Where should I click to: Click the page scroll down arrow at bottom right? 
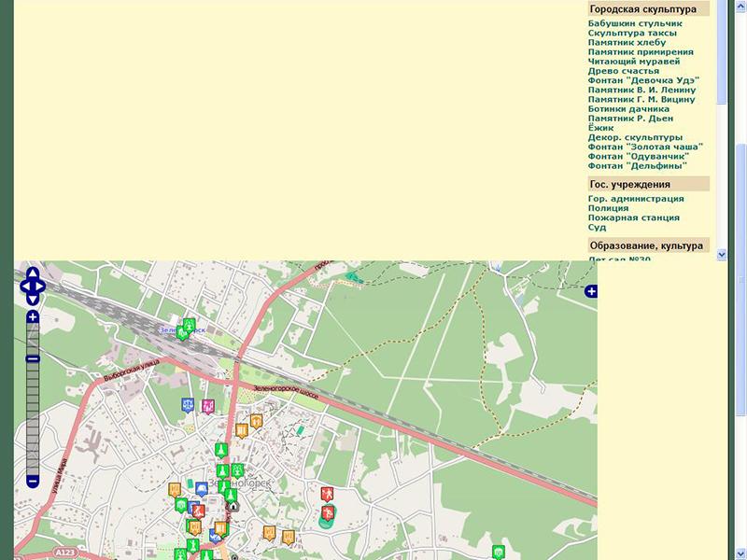(x=740, y=553)
